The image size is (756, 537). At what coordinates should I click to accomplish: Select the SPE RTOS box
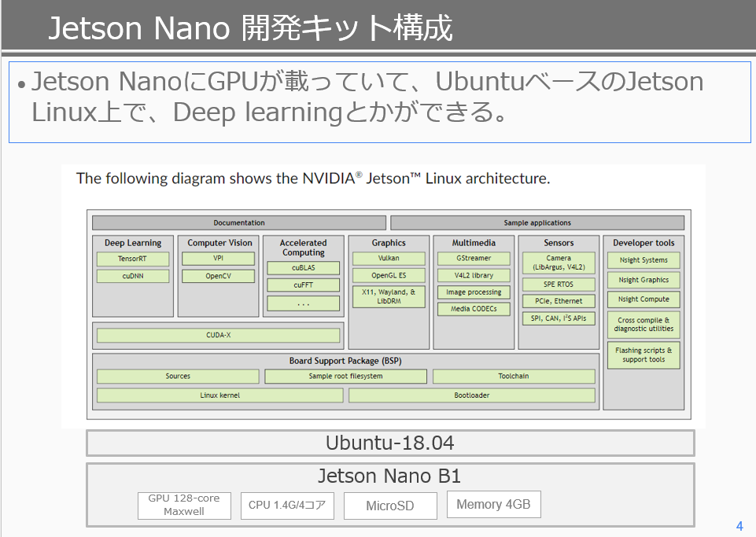point(559,285)
